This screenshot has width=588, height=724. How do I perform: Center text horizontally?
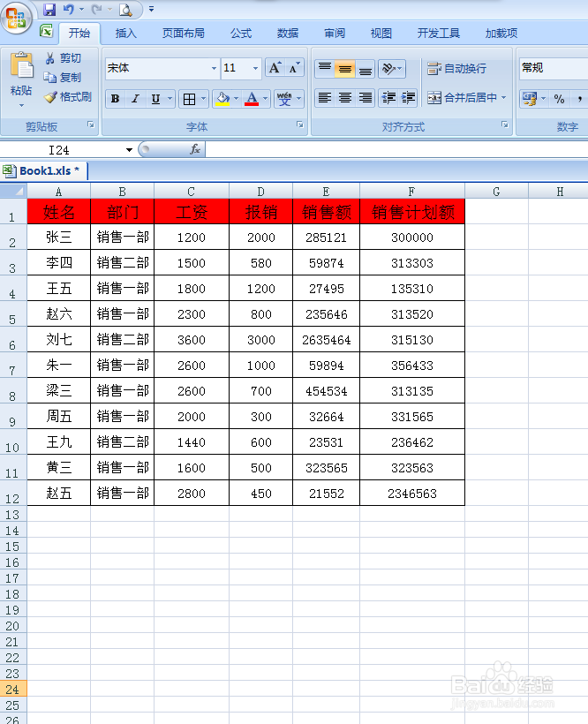click(345, 97)
